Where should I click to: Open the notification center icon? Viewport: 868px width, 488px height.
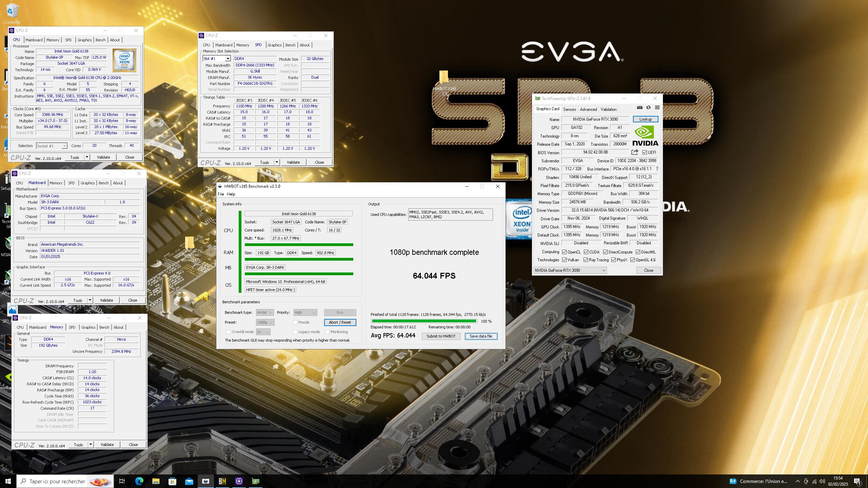[857, 481]
